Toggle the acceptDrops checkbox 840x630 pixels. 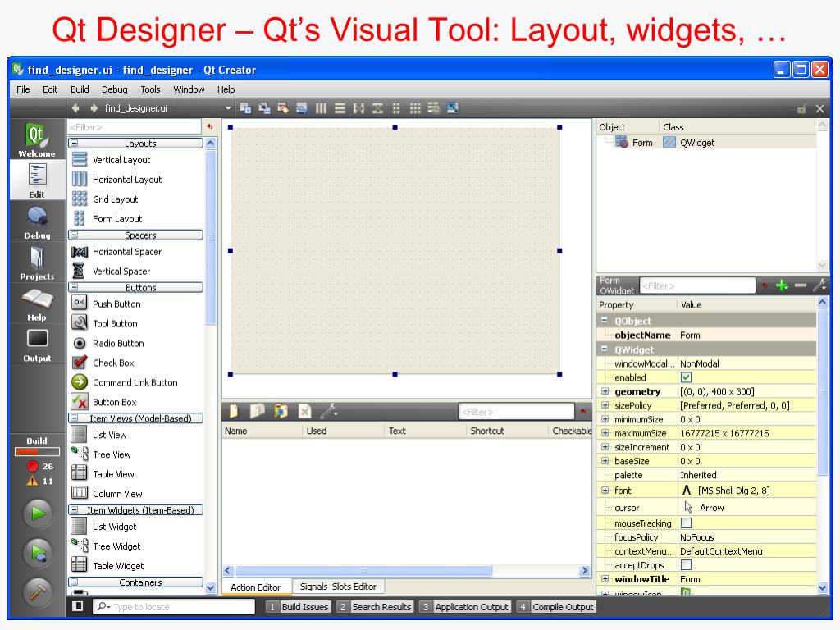click(686, 564)
